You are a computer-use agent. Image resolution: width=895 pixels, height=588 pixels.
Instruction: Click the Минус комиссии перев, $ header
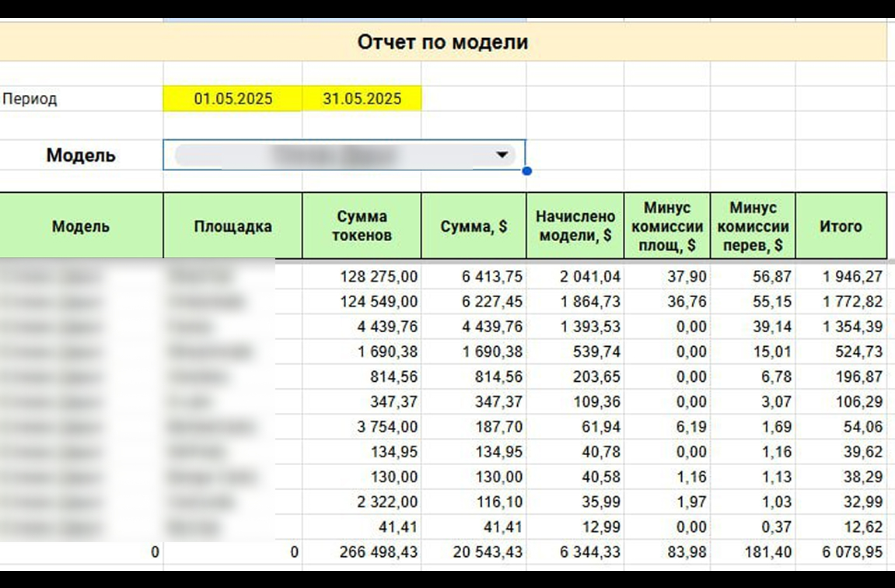pyautogui.click(x=753, y=226)
